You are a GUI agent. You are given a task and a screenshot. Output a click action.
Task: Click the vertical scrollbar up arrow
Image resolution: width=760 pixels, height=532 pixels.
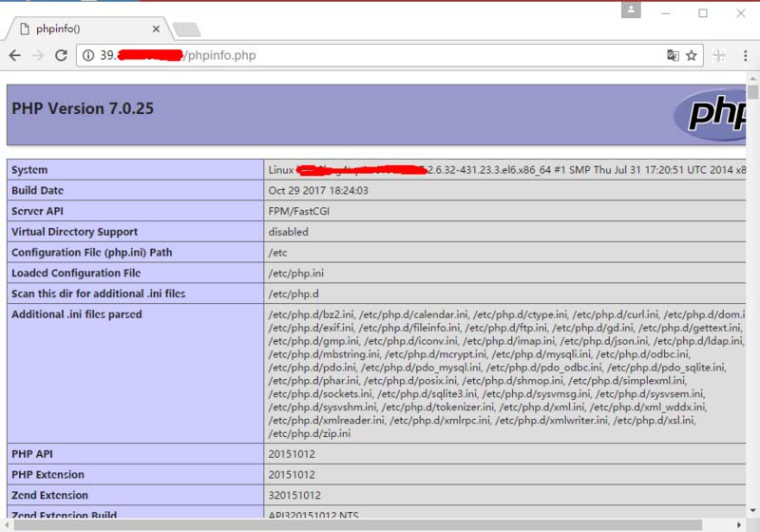(753, 78)
